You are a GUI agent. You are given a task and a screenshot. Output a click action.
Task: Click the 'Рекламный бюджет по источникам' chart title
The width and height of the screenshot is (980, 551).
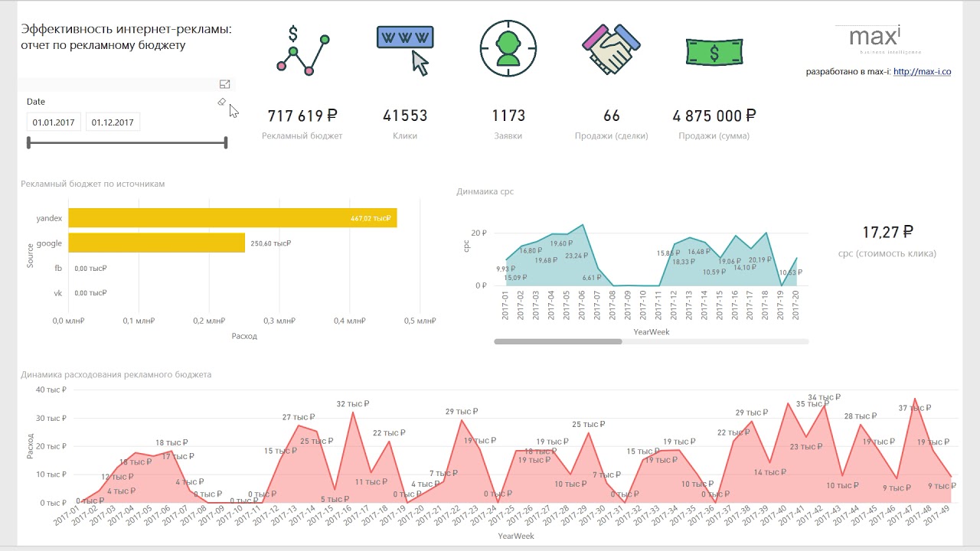[93, 184]
